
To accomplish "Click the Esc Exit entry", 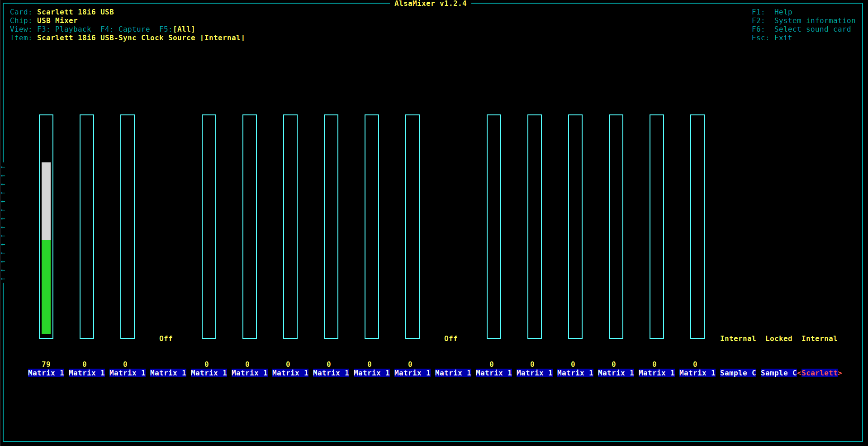I will 772,38.
